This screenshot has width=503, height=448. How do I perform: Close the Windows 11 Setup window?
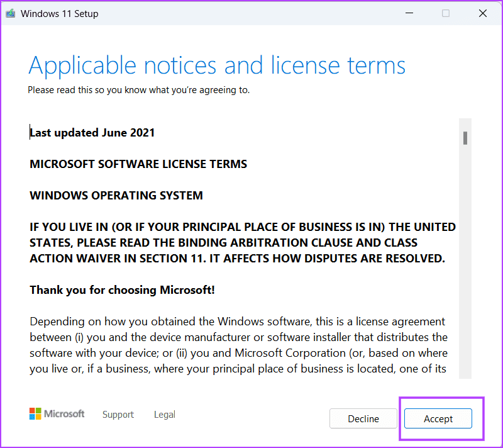click(482, 13)
